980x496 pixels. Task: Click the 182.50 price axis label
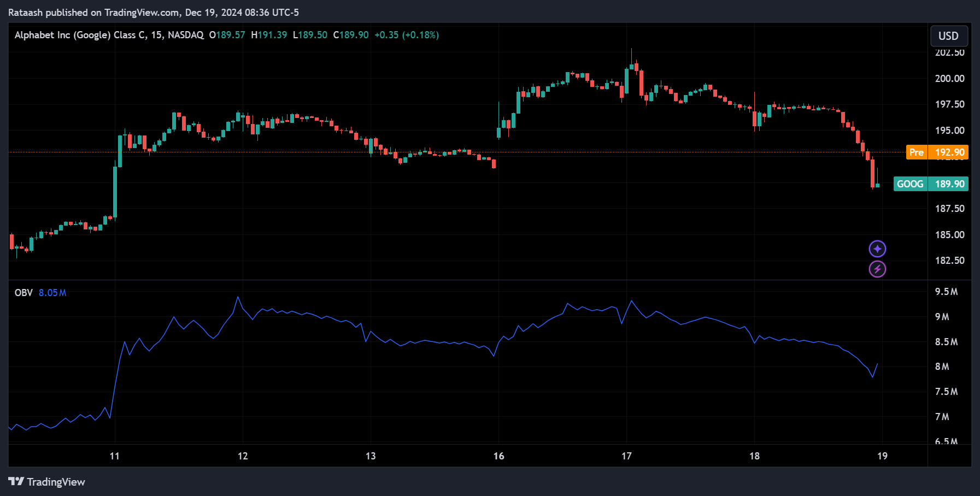click(950, 261)
